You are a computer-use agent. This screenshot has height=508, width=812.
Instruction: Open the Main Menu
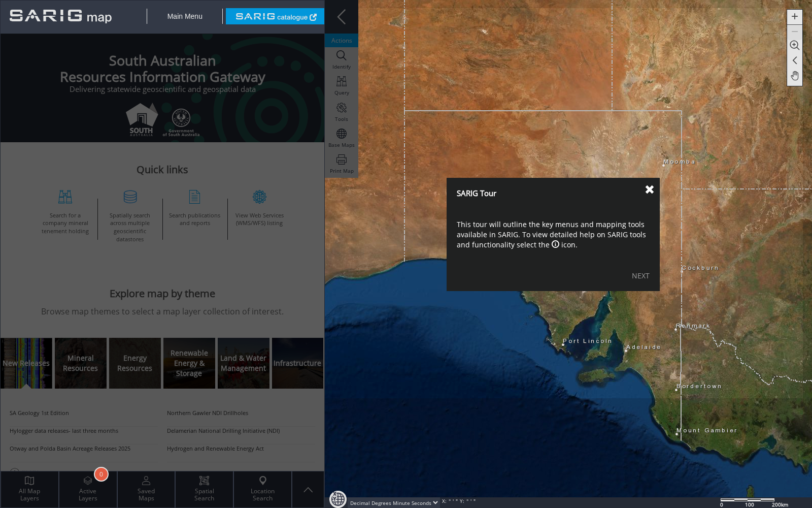(185, 16)
